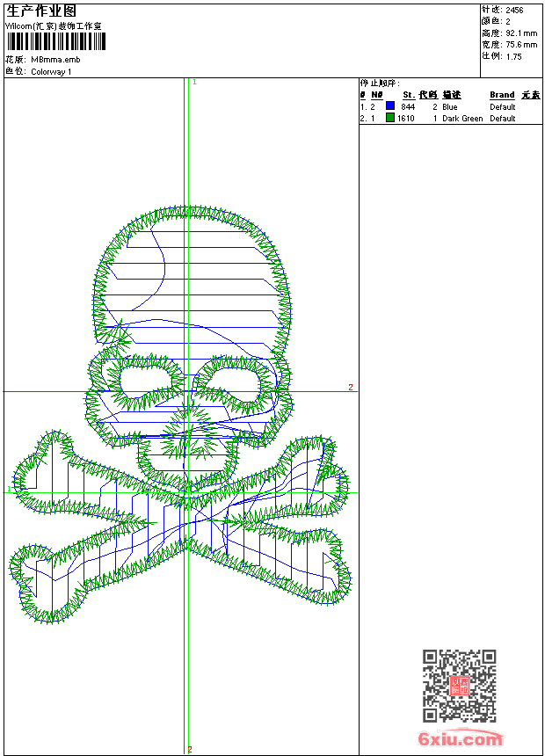Click the dark green color swatch

coord(390,118)
